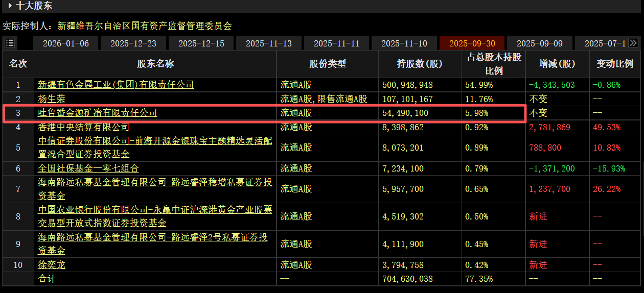Select the 2025-09-09 date tab
The image size is (644, 293).
[x=540, y=43]
